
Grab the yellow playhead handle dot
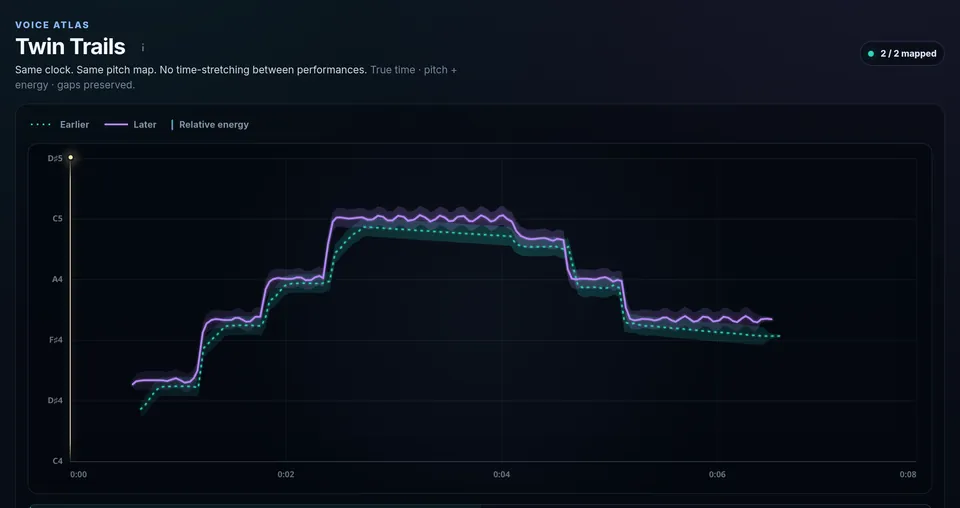pos(70,157)
